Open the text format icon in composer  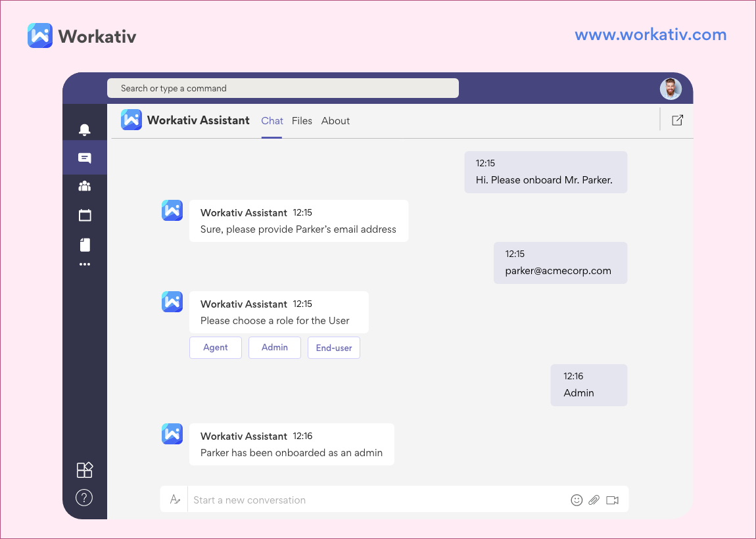coord(175,500)
